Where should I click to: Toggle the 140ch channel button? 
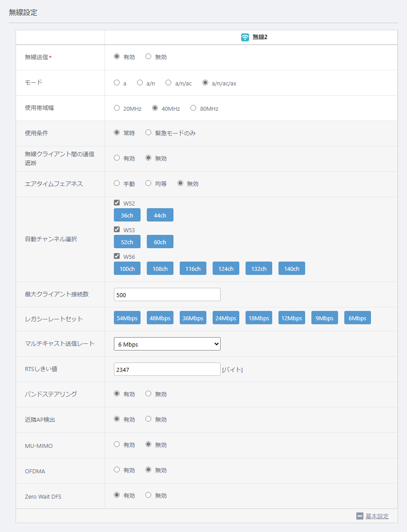click(292, 268)
